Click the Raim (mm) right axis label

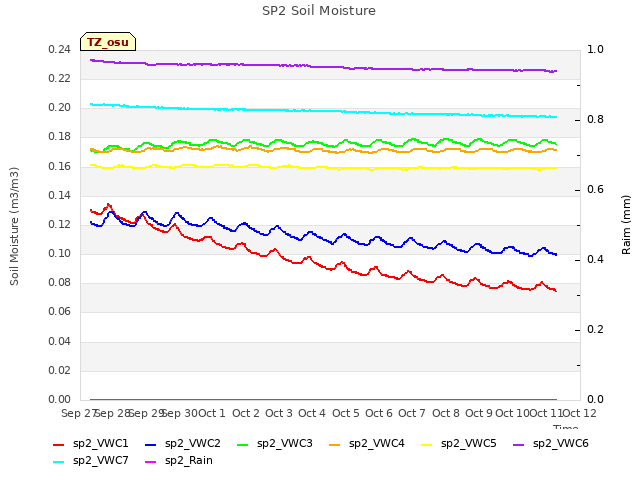[626, 225]
